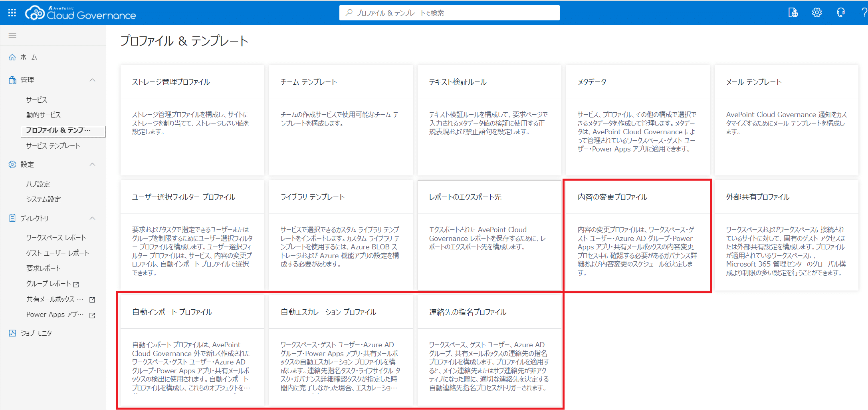868x410 pixels.
Task: Click the ディレクトリ document icon
Action: pyautogui.click(x=12, y=218)
